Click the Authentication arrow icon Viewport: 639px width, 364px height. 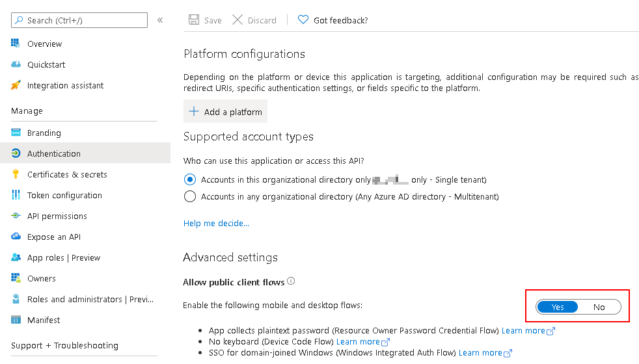(x=16, y=153)
